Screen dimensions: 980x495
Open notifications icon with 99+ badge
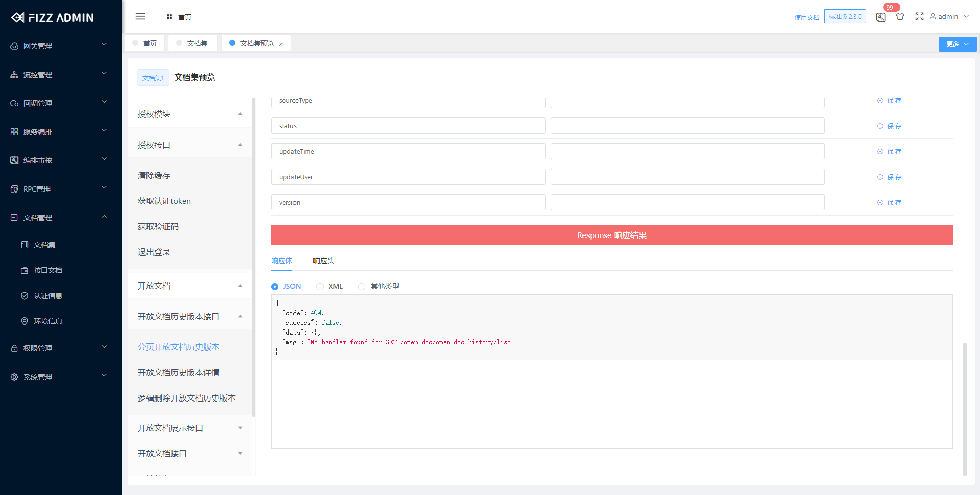tap(881, 17)
